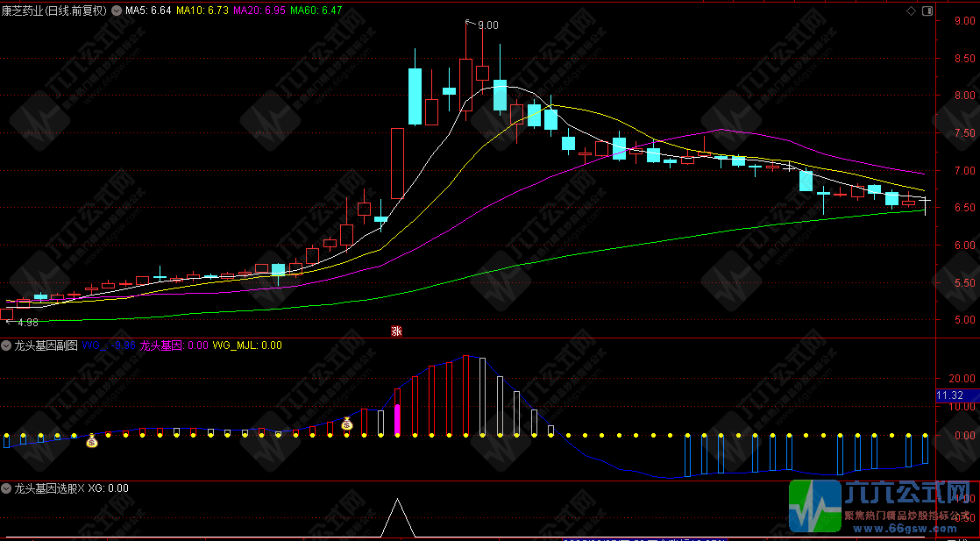Screen dimensions: 980x541
Task: Click the 4.98 low price marker
Action: [26, 323]
